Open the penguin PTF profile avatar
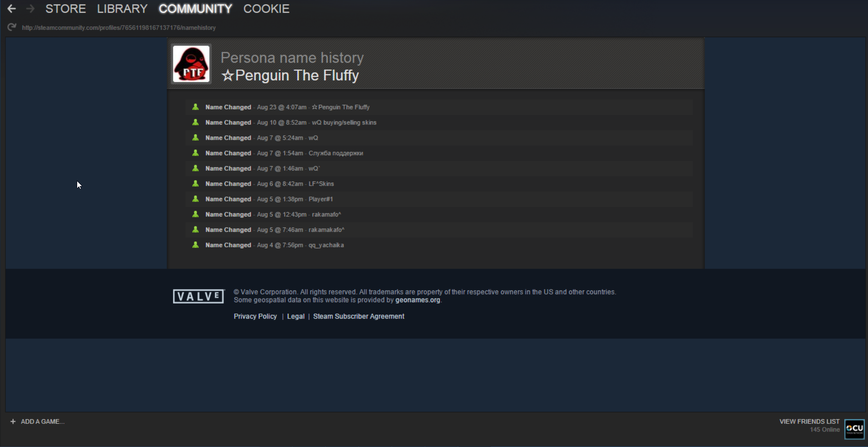The height and width of the screenshot is (447, 868). (191, 64)
